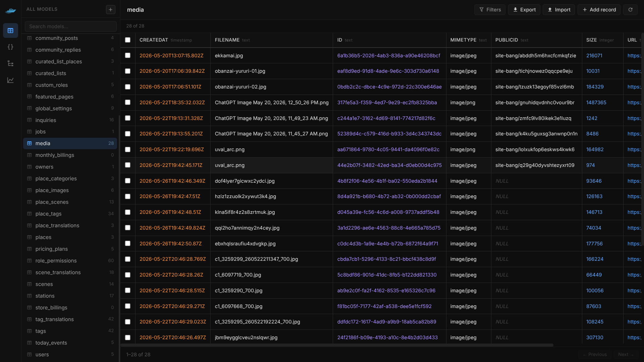Open ID 317fe5a3-f359-4ed7-9e29-ec2fb8325bba
The height and width of the screenshot is (362, 644).
pos(387,103)
